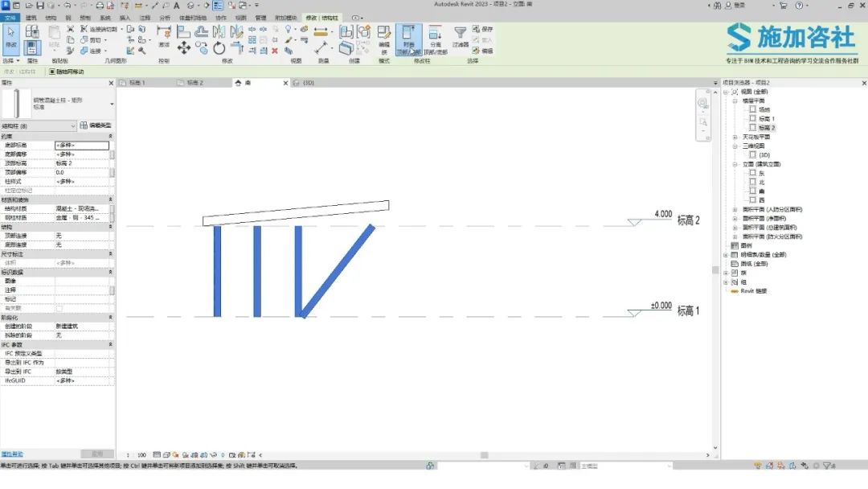Click the red Delete X icon
Image resolution: width=868 pixels, height=489 pixels.
pos(275,51)
